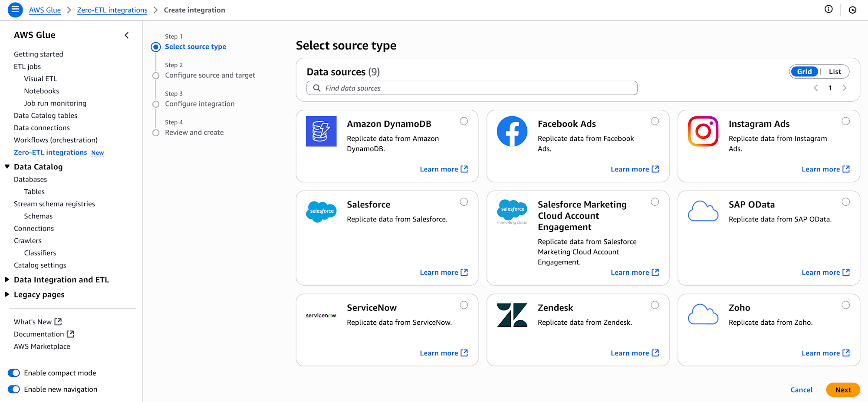Open Crawlers in sidebar

point(28,241)
